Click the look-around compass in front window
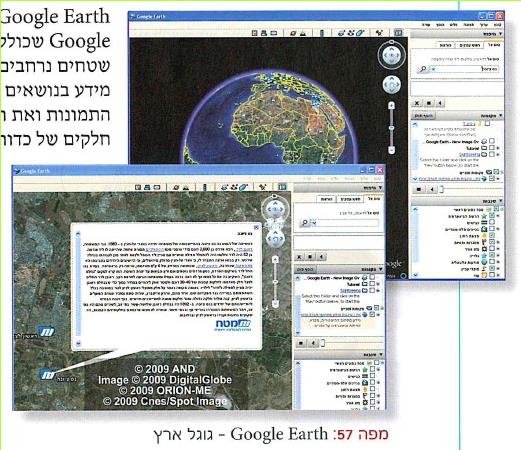Screen dimensions: 521x450 click(275, 209)
